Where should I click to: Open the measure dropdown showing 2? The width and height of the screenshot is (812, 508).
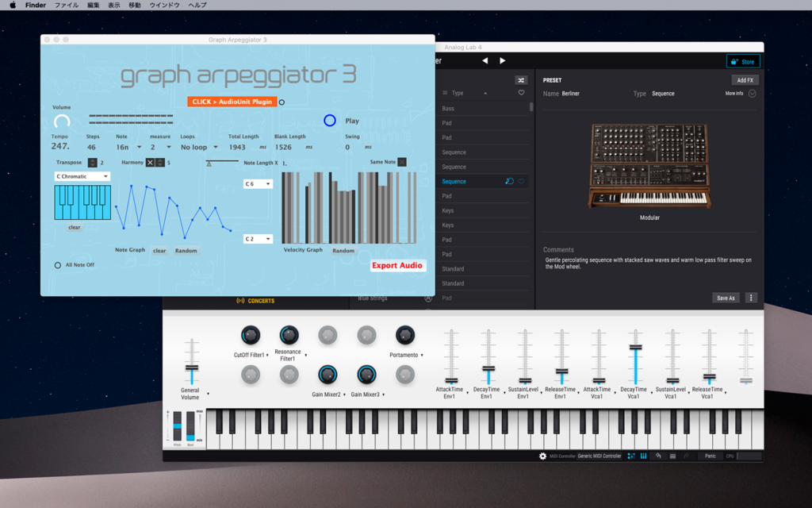click(x=160, y=147)
